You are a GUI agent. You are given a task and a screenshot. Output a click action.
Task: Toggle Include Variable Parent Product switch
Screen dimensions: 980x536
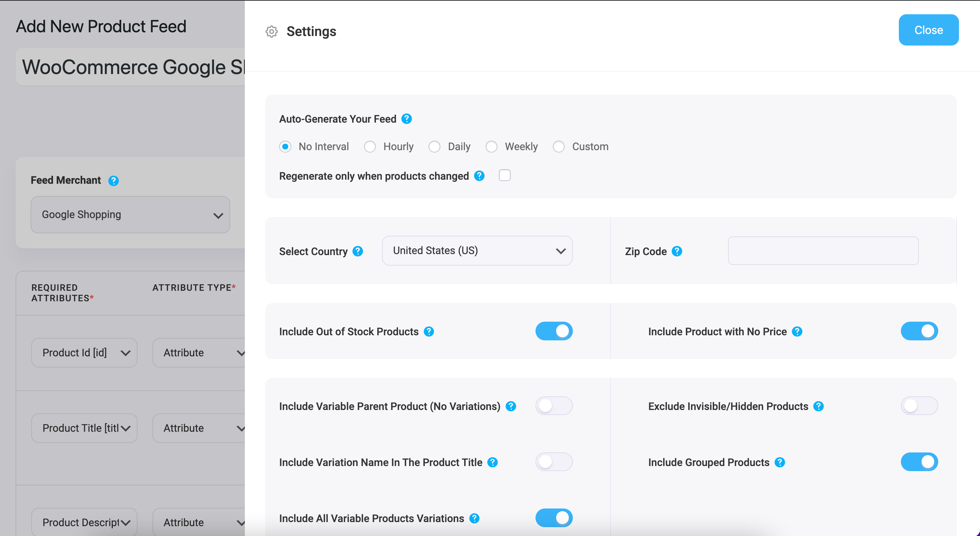pos(554,406)
